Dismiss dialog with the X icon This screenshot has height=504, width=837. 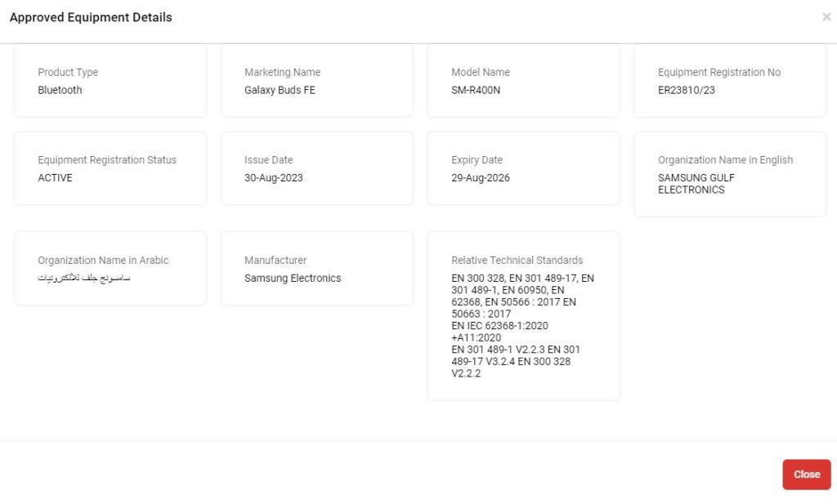[826, 17]
